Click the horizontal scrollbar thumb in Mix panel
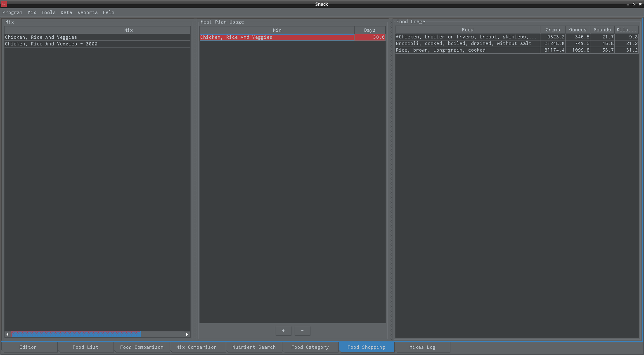This screenshot has height=355, width=644. point(76,334)
